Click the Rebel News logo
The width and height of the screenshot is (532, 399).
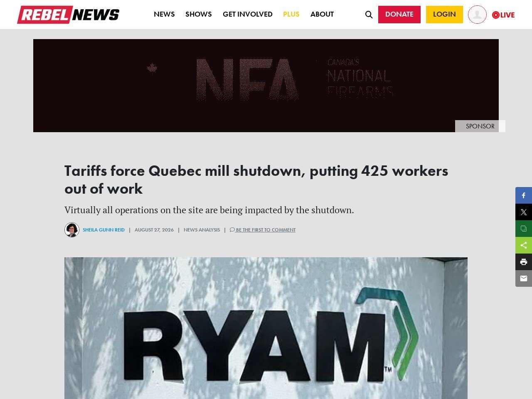[x=68, y=15]
